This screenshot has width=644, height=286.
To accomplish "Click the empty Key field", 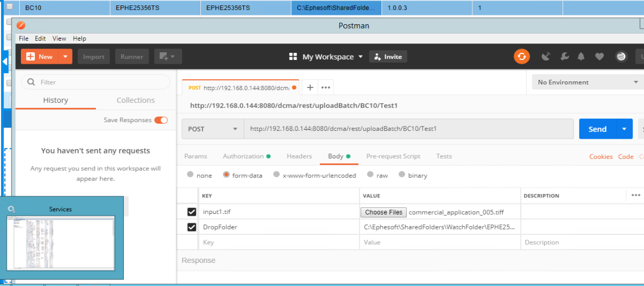I will 279,242.
